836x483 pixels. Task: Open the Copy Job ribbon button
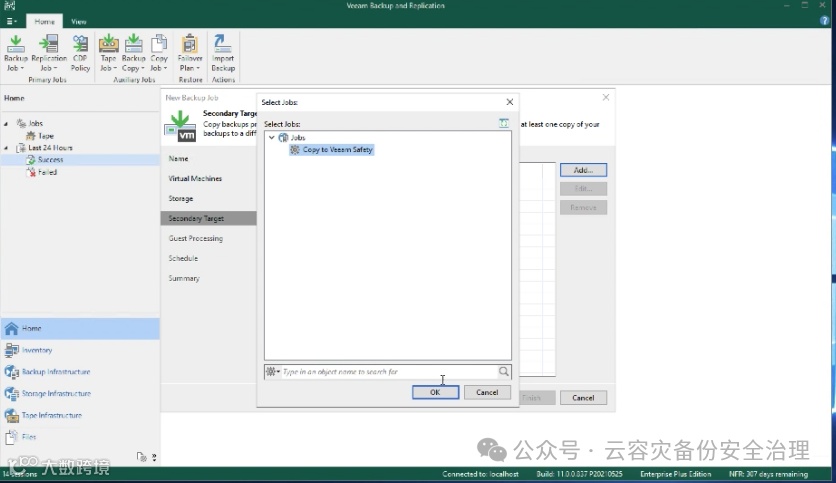point(158,53)
